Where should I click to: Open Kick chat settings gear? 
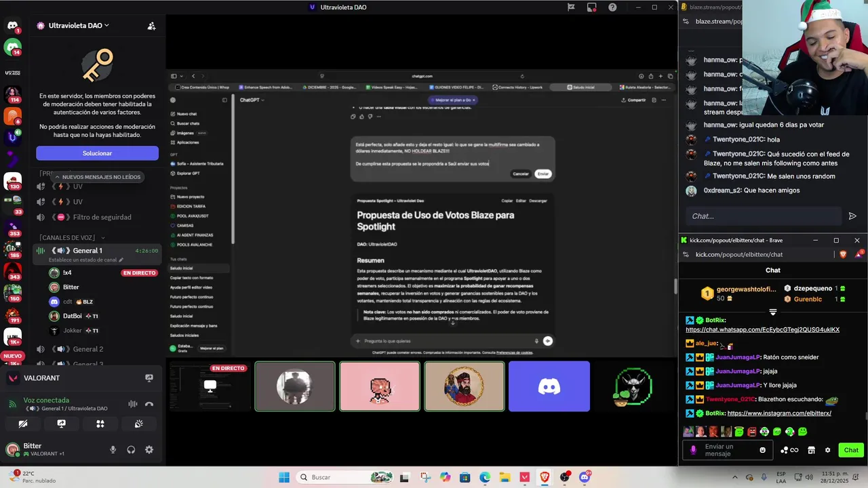(827, 450)
